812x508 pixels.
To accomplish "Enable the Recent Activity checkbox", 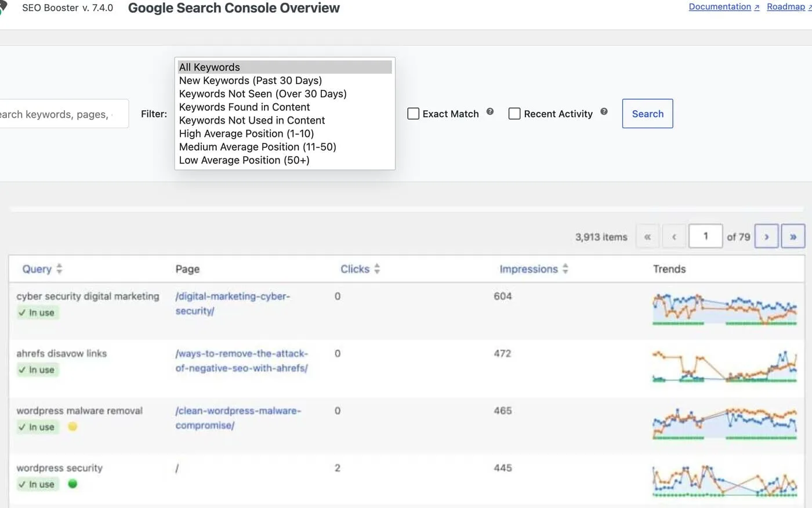I will (x=514, y=114).
